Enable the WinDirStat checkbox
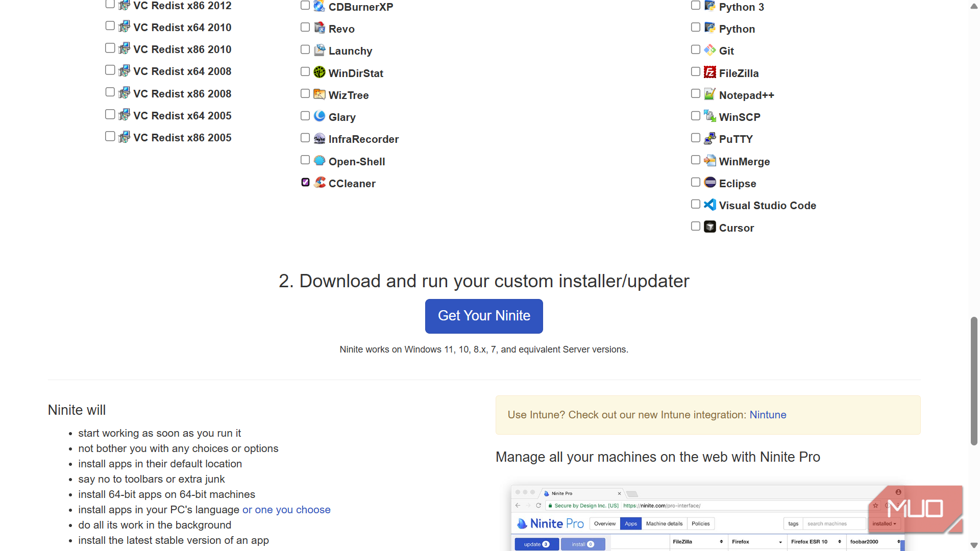This screenshot has height=551, width=980. pos(305,71)
